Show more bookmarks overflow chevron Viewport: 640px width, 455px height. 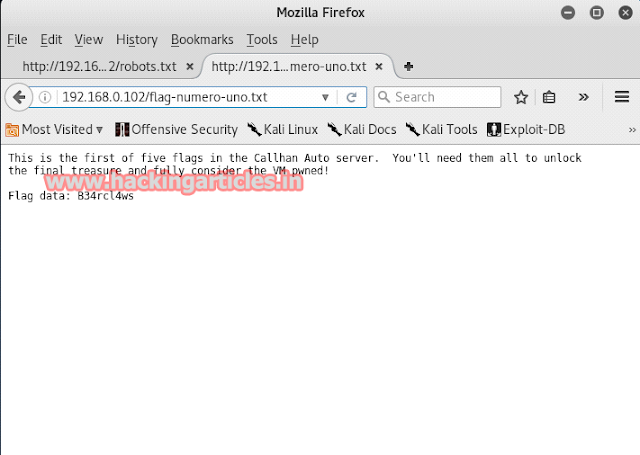click(x=632, y=130)
